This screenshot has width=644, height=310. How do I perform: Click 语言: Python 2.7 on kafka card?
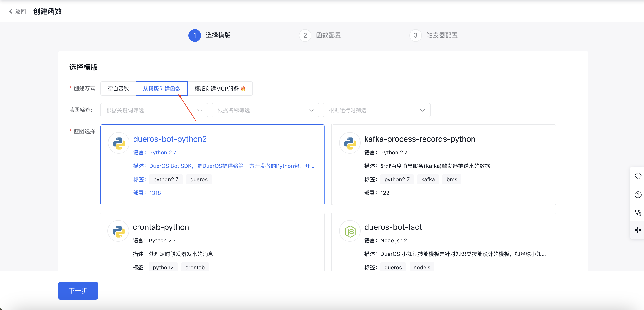pyautogui.click(x=386, y=152)
